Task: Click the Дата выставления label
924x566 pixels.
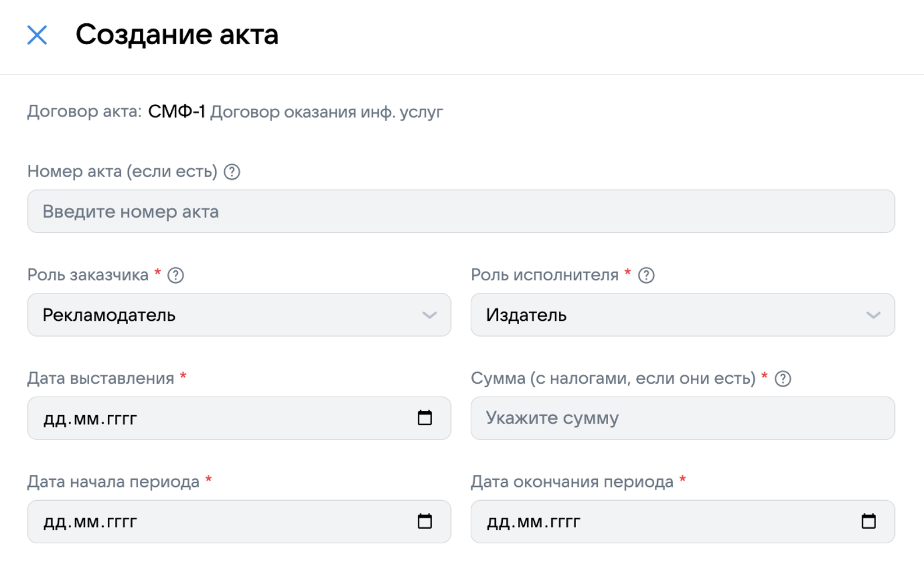Action: (x=101, y=378)
